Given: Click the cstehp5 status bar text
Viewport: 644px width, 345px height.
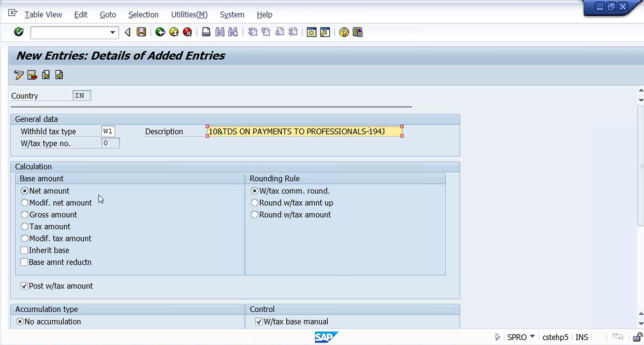Looking at the screenshot, I should (x=555, y=337).
